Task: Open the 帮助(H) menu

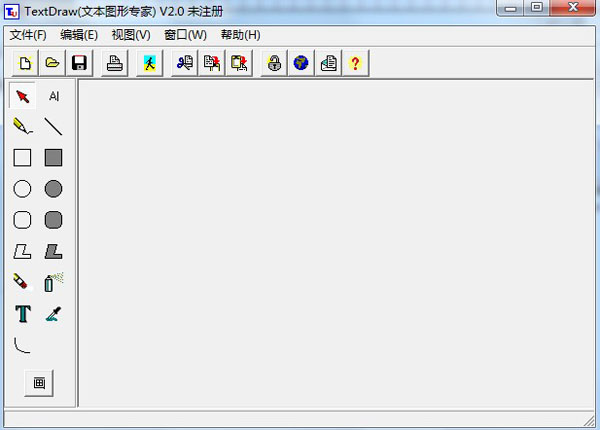Action: tap(240, 35)
